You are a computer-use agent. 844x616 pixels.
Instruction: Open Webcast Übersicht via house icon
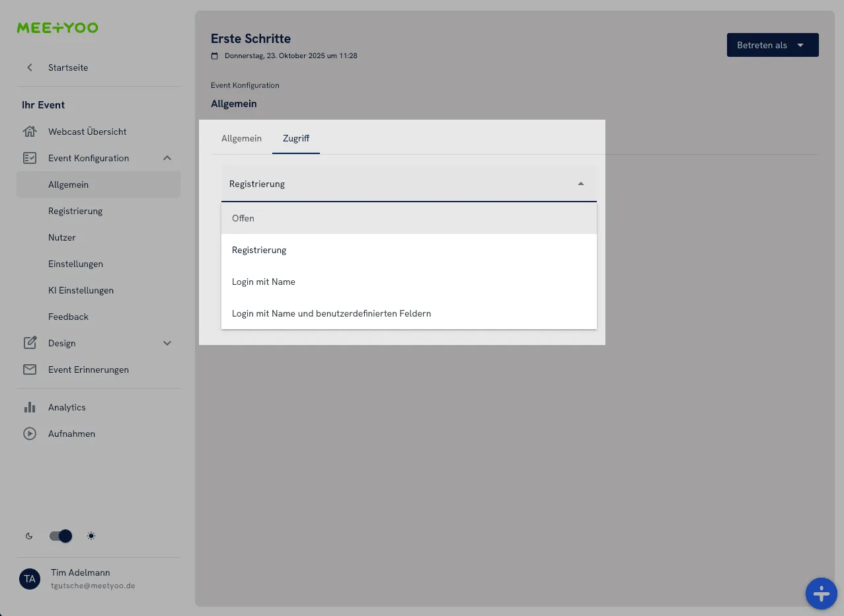30,132
